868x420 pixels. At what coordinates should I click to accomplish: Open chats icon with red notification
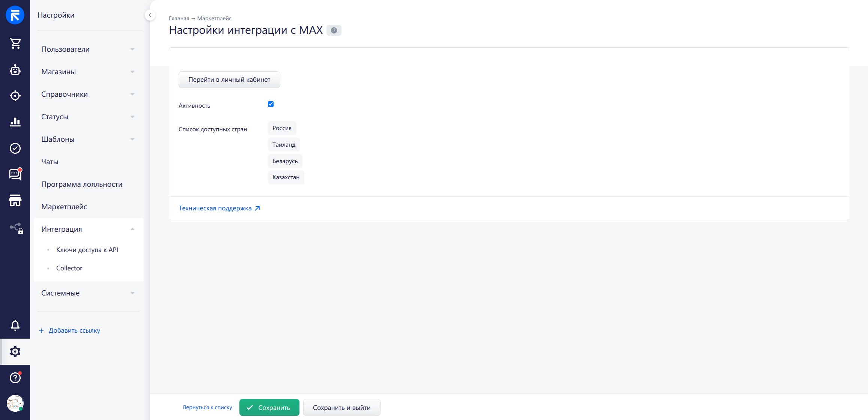[x=15, y=174]
